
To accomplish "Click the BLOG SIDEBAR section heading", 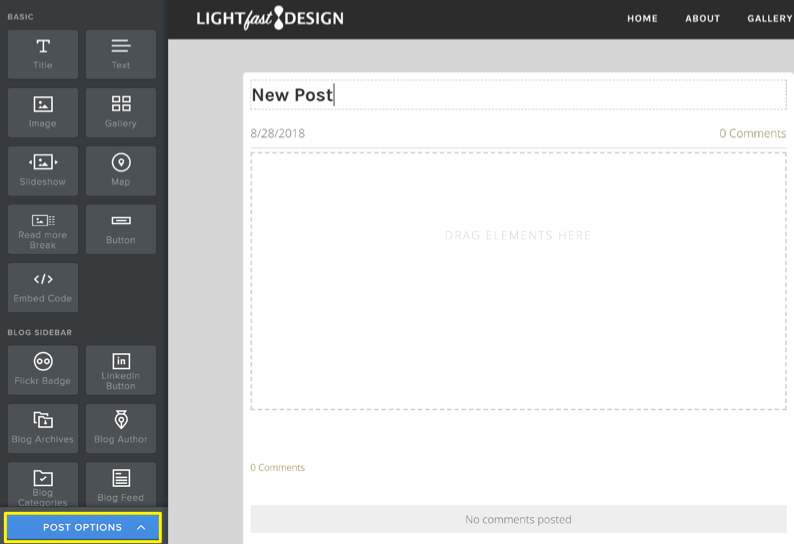I will point(39,332).
